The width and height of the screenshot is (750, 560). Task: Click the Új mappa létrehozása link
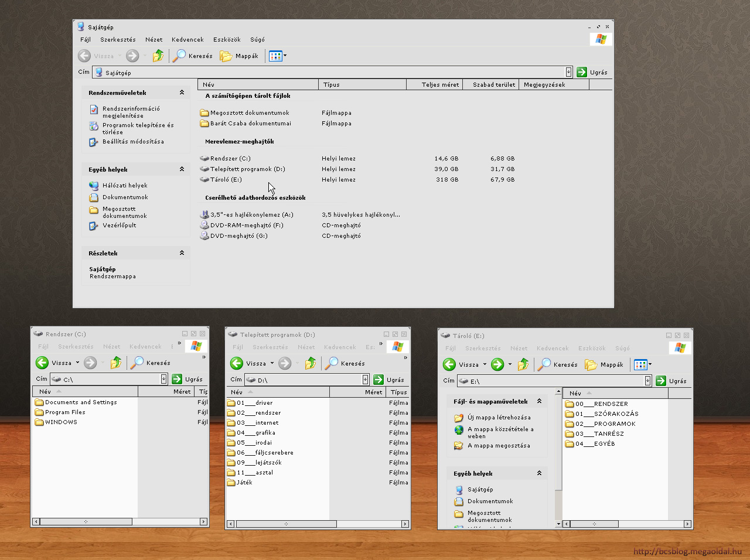click(499, 418)
